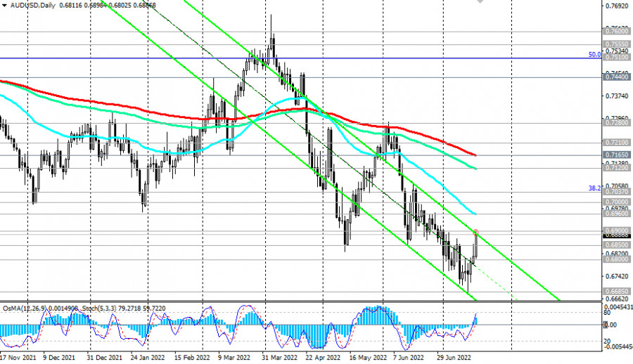Click the 0.0045431 oscillator scale value
633x364 pixels.
[x=618, y=307]
